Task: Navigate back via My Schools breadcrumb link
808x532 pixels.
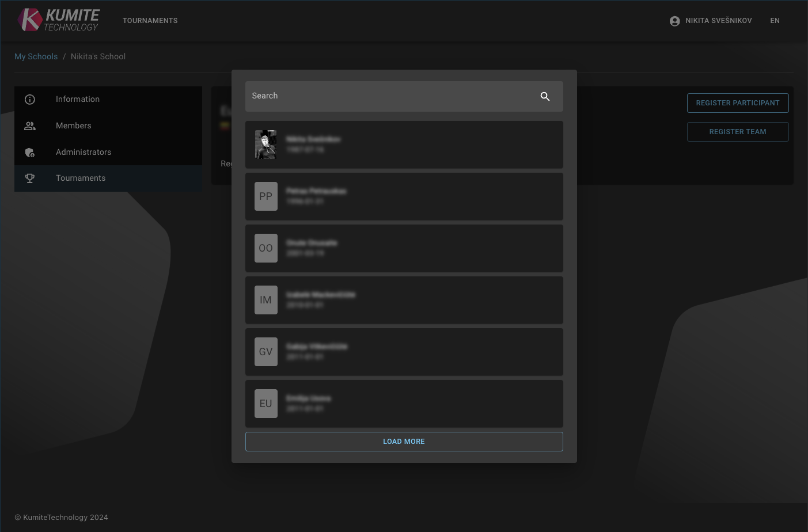Action: (36, 56)
